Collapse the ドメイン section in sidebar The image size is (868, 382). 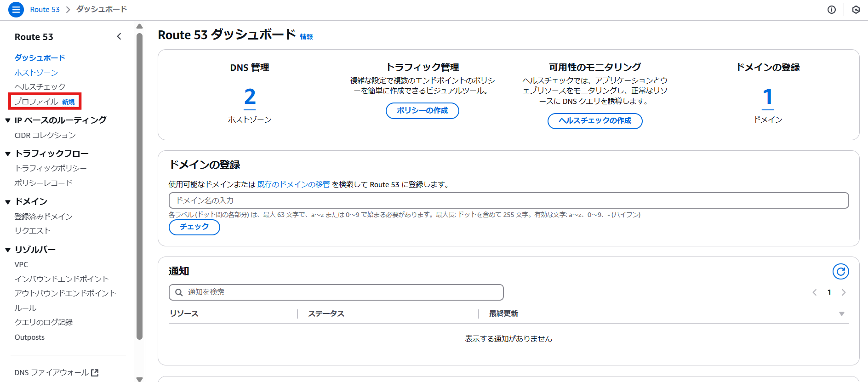[x=8, y=202]
